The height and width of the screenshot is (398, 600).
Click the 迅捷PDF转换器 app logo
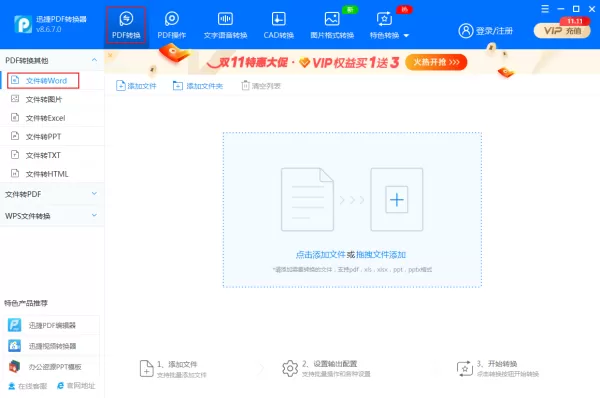coord(23,24)
